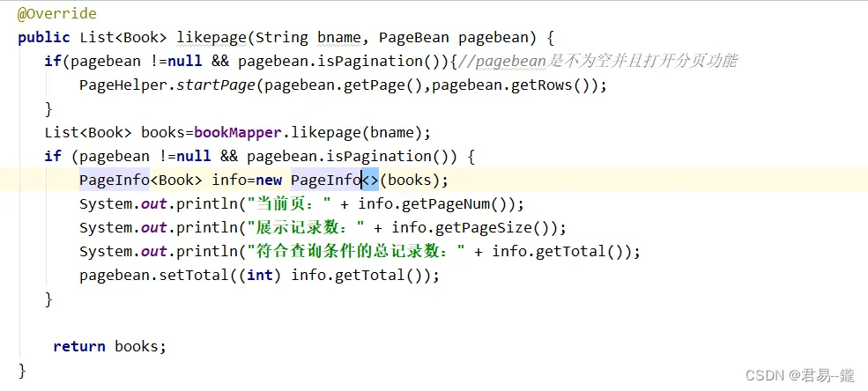Click the Chinese comment after first if

(x=597, y=62)
